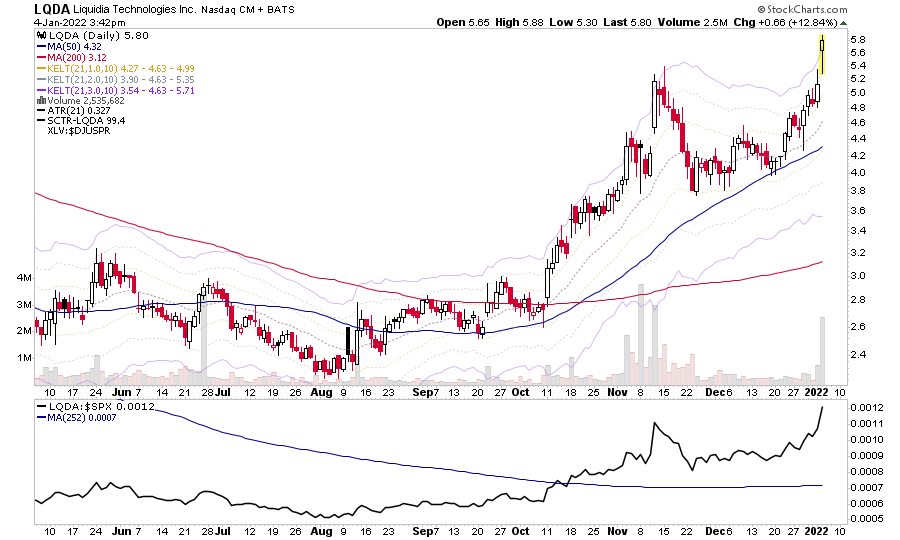Click the Low 5.30 value

pos(573,22)
